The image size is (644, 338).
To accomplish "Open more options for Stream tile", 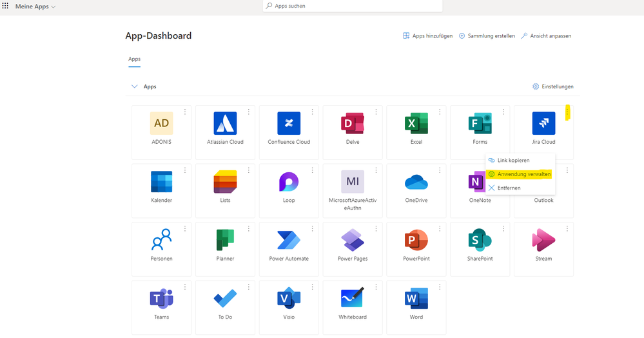I will [x=567, y=228].
